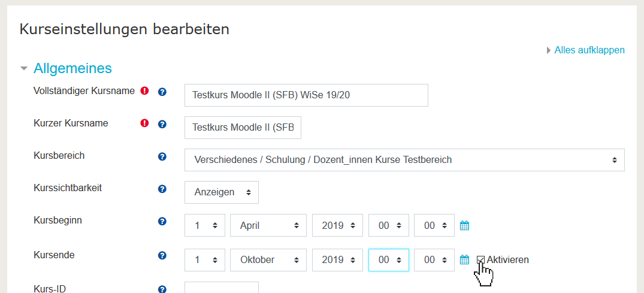This screenshot has height=293, width=644.
Task: Click the Kurzer Kursname text field
Action: [x=243, y=128]
